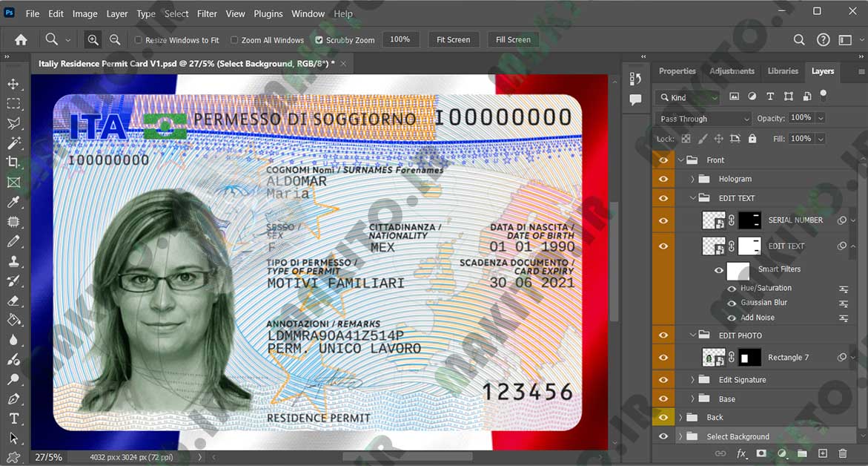This screenshot has height=466, width=868.
Task: Open the Layer menu
Action: pos(117,14)
